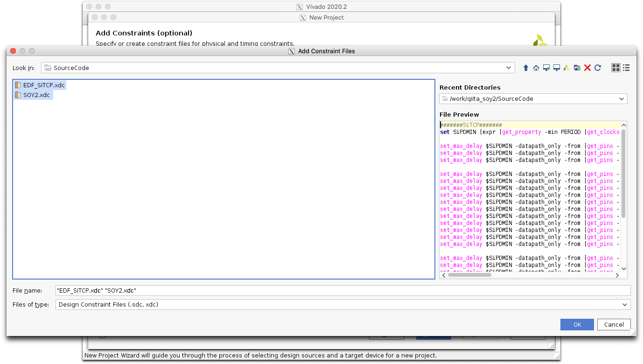Click the set SiPDMIN line in preview
Image resolution: width=643 pixels, height=364 pixels.
(530, 132)
